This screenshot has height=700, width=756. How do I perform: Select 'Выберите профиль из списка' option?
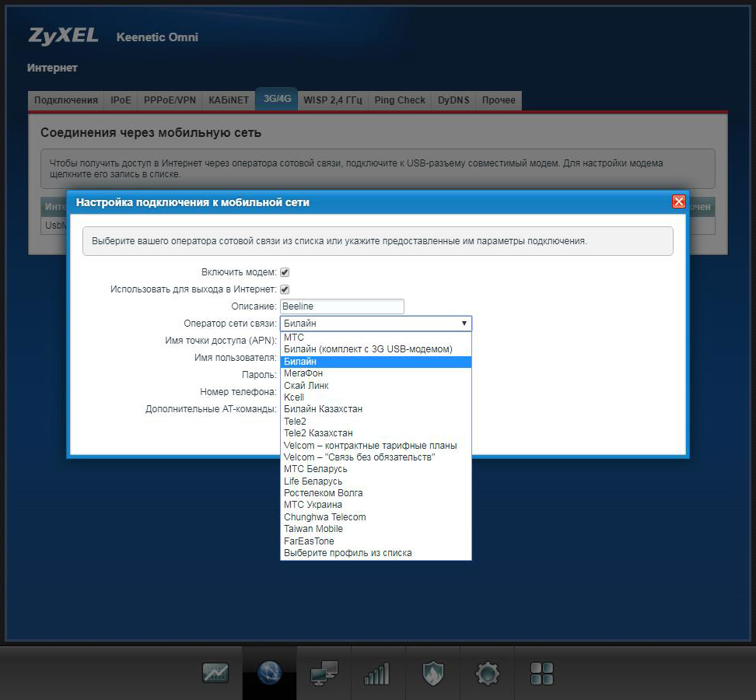click(348, 553)
